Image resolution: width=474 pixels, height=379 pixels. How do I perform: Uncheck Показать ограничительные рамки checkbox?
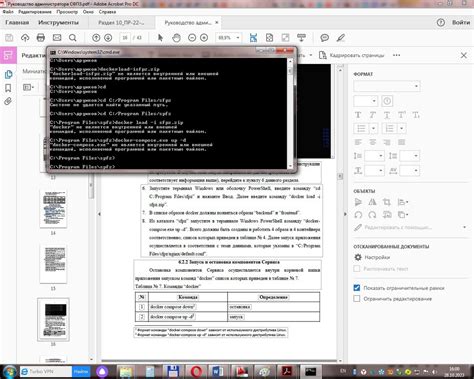(357, 288)
